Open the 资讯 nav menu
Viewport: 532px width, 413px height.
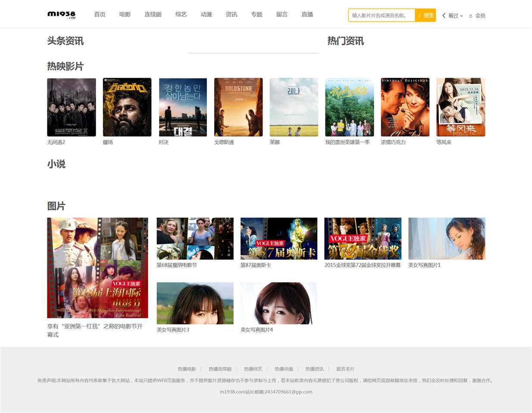232,14
